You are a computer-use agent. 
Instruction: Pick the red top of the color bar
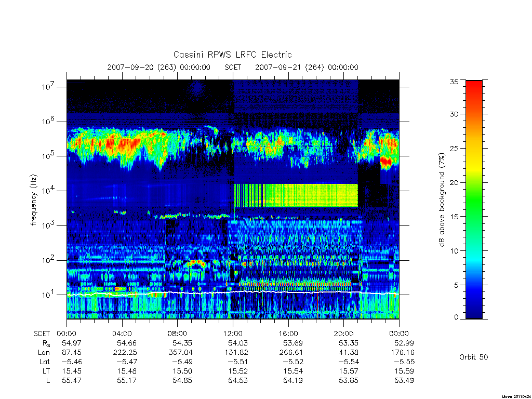[474, 88]
